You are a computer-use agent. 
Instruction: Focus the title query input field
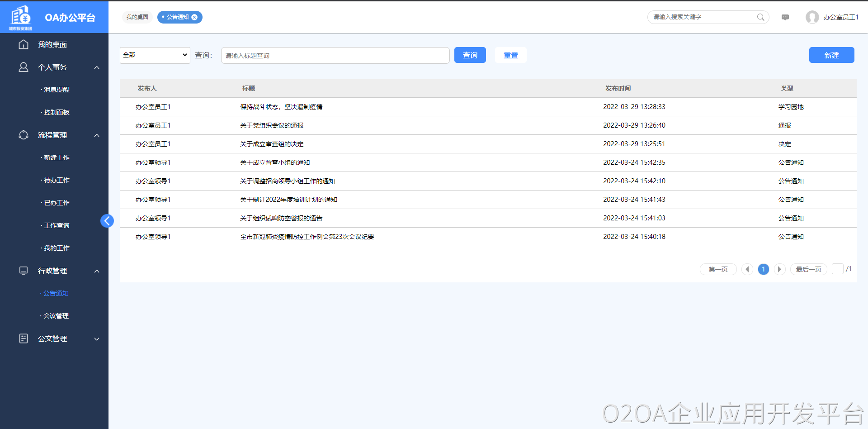(335, 56)
